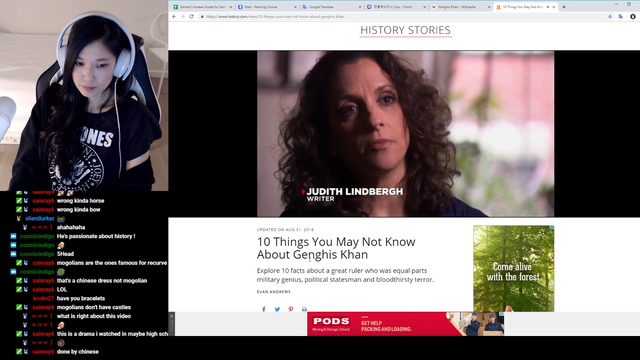Print the article with the printer icon

(x=304, y=309)
